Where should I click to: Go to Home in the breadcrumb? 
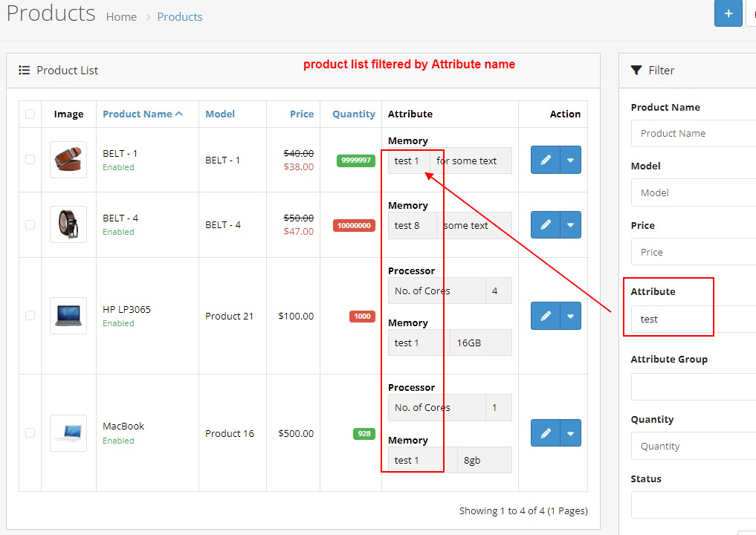click(x=121, y=16)
